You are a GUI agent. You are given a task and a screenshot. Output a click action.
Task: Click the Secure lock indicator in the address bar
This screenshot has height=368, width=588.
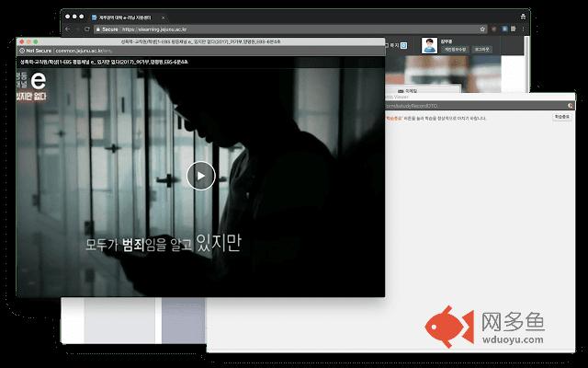point(107,29)
